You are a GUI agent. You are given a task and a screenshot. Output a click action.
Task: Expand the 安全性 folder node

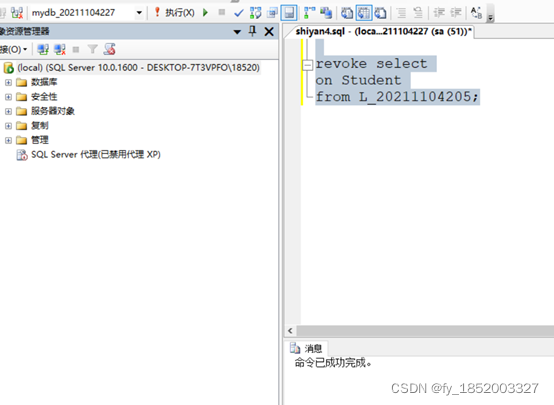pyautogui.click(x=8, y=97)
